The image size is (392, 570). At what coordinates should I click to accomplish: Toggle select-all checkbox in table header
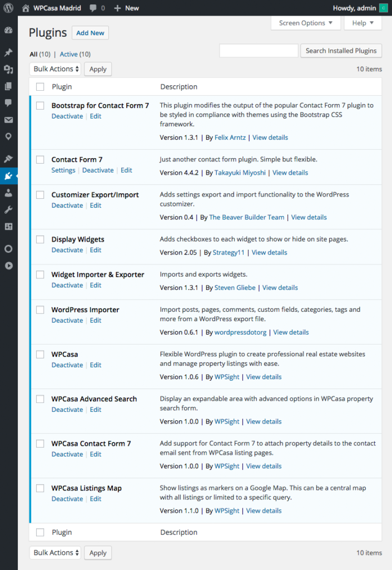(40, 87)
